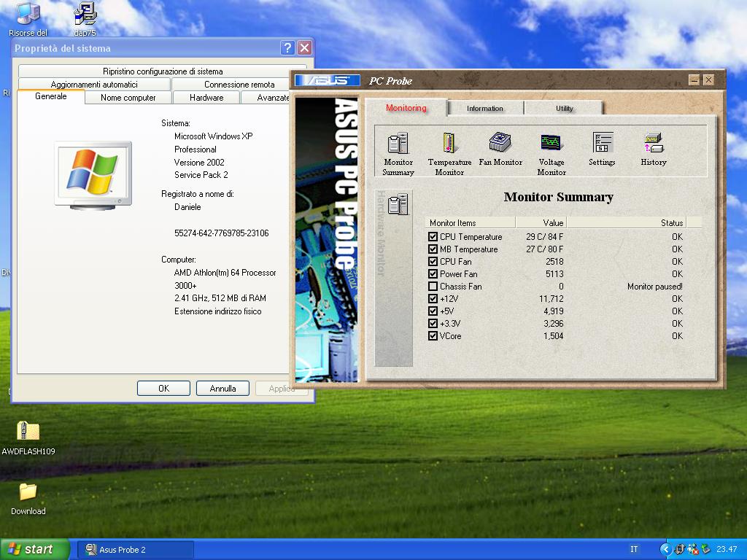Click the Monitor Items column header
The image size is (747, 560).
tap(471, 222)
